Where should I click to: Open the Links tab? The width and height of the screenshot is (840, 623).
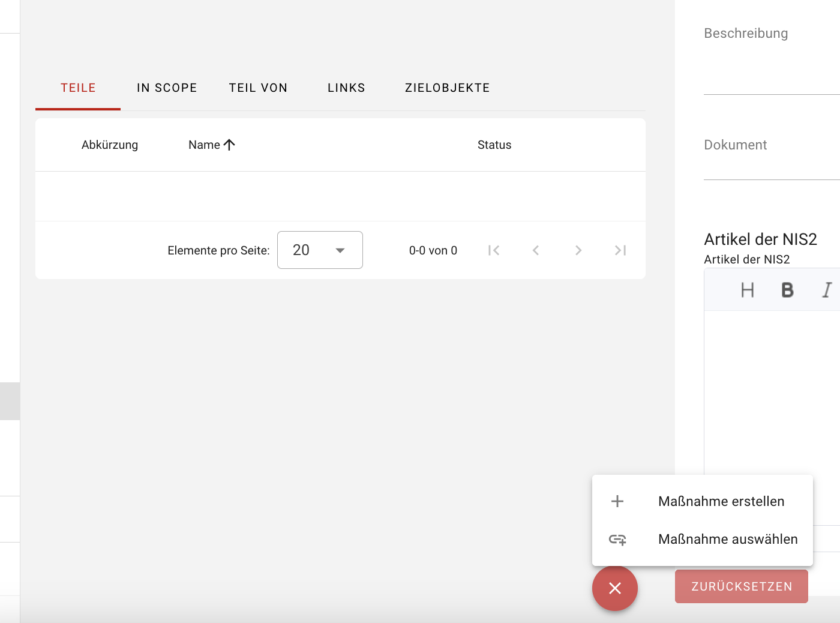click(x=346, y=88)
